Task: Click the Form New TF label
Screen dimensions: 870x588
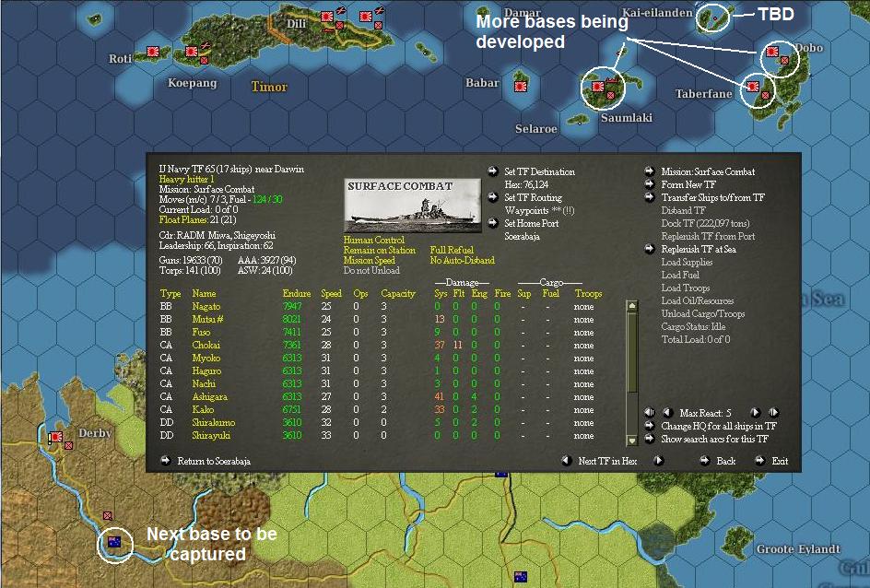Action: 688,184
